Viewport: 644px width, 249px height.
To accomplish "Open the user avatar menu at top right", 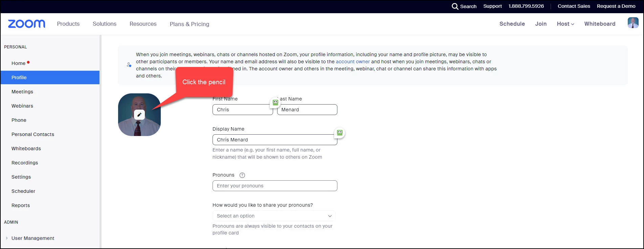I will 633,23.
